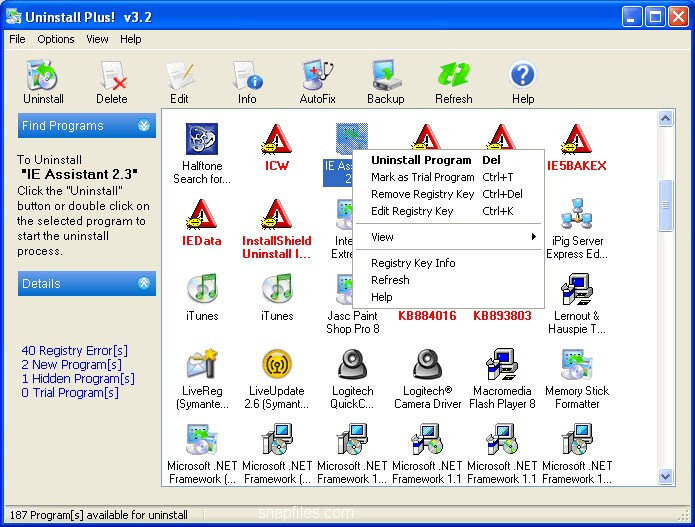
Task: Click the Uninstall toolbar icon
Action: coord(43,76)
